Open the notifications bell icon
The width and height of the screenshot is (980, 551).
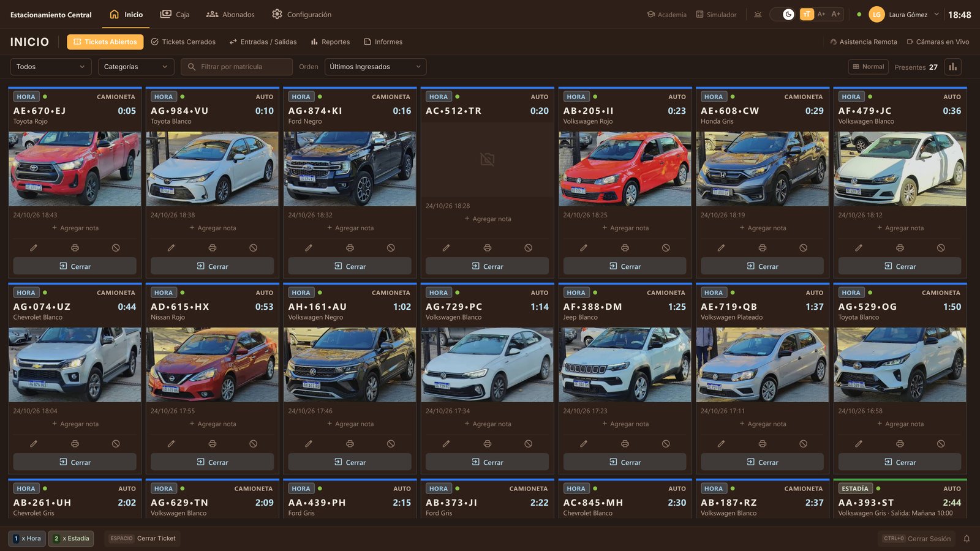point(967,539)
